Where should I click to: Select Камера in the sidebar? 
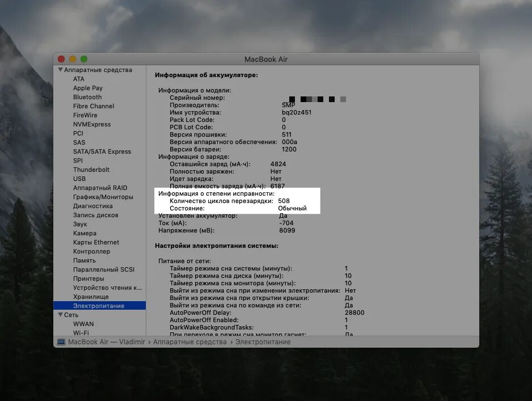(85, 234)
